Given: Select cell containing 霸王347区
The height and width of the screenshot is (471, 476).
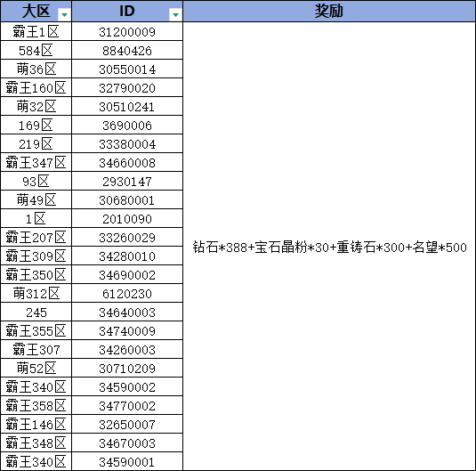Looking at the screenshot, I should click(x=36, y=163).
